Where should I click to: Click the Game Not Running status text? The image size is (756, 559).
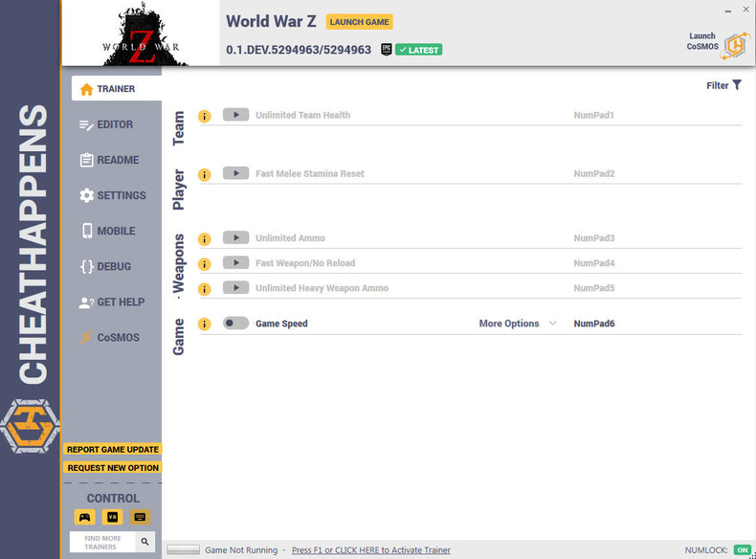[x=241, y=550]
